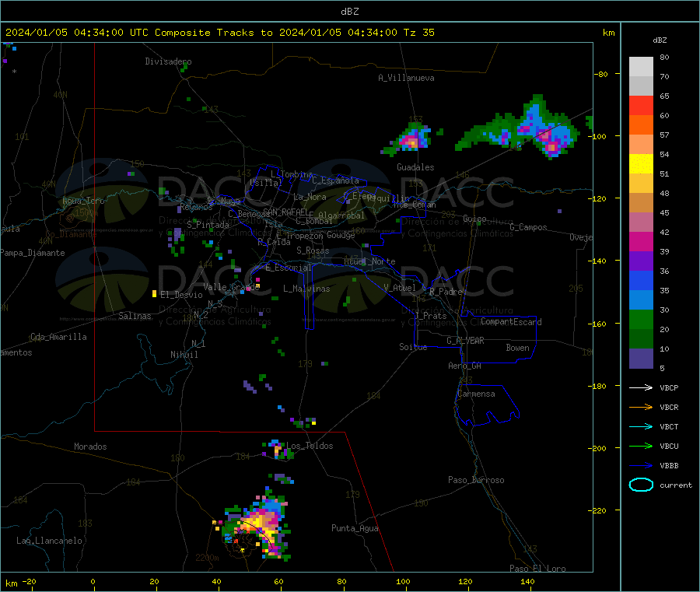Click the Aero_GA map label
Image resolution: width=700 pixels, height=592 pixels.
tap(465, 366)
